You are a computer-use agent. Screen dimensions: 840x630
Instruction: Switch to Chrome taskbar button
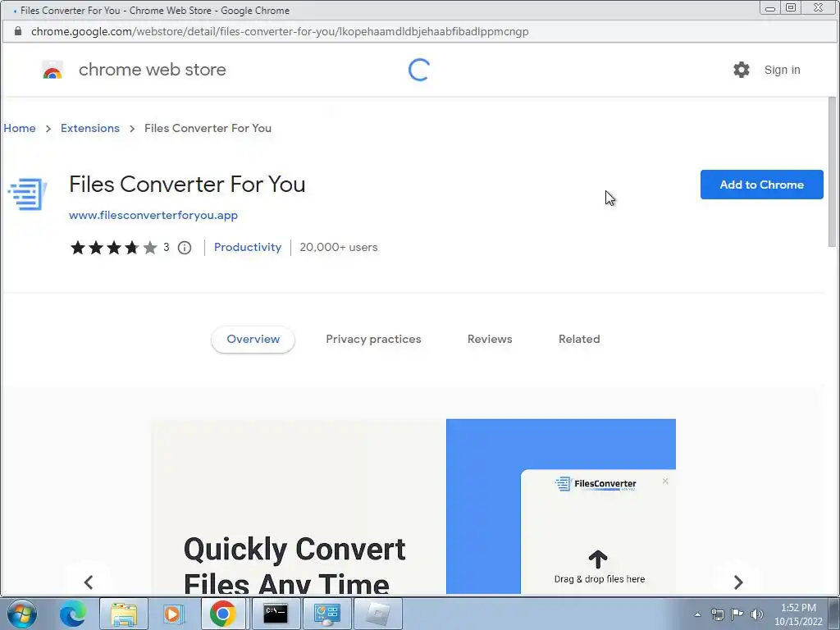point(223,614)
